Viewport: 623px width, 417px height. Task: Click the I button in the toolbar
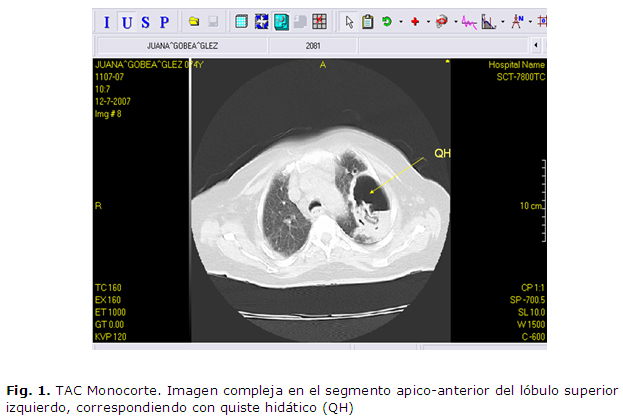[x=108, y=22]
